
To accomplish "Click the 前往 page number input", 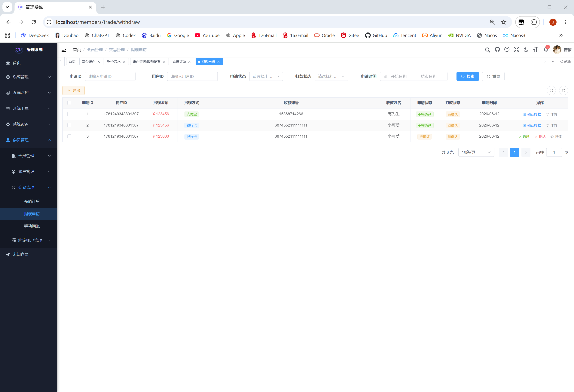I will point(554,152).
